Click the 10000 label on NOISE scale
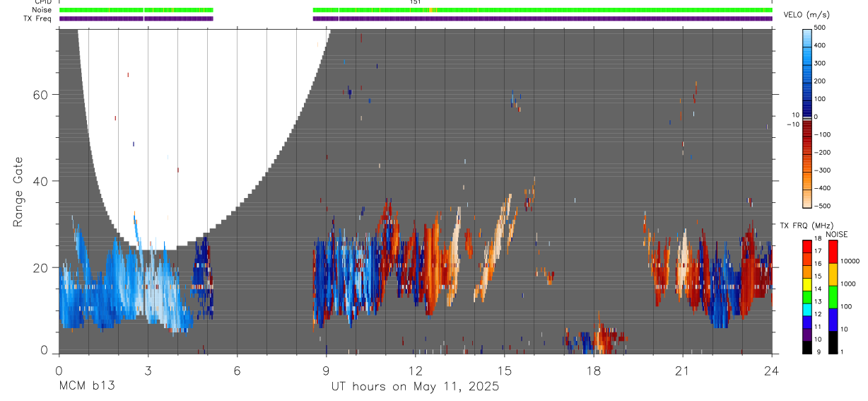This screenshot has width=868, height=401. 850,261
